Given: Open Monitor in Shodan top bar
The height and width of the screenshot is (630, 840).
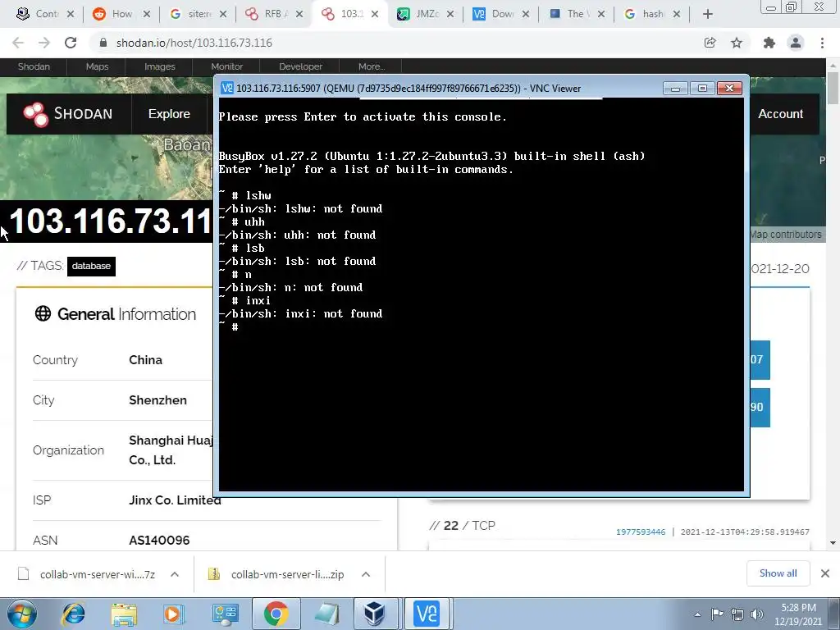Looking at the screenshot, I should (x=226, y=66).
